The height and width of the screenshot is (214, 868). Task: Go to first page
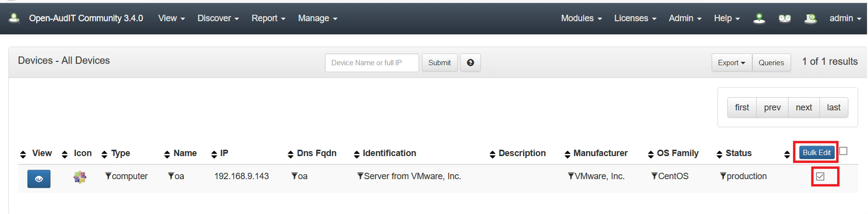(x=742, y=107)
